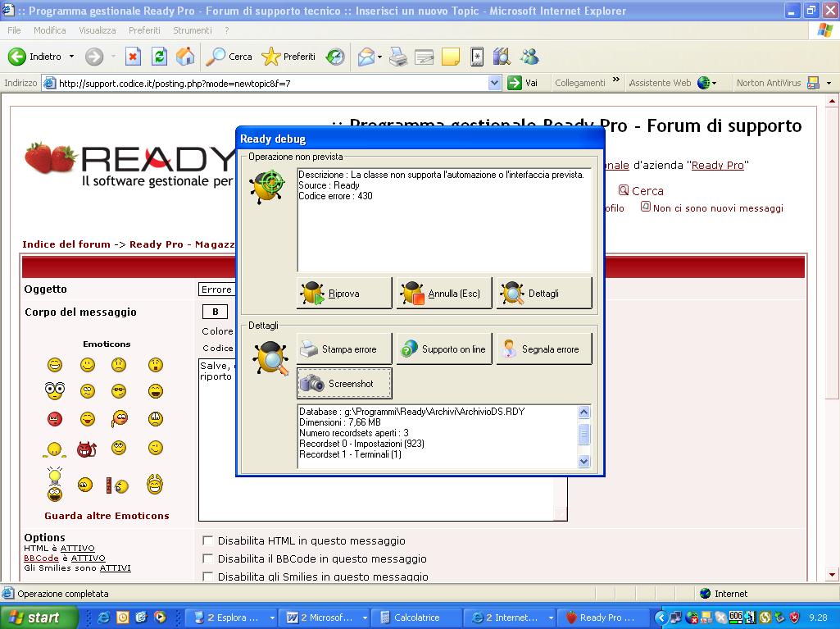Screen dimensions: 840x629
Task: Click the Indietro back arrow icon
Action: [x=16, y=57]
